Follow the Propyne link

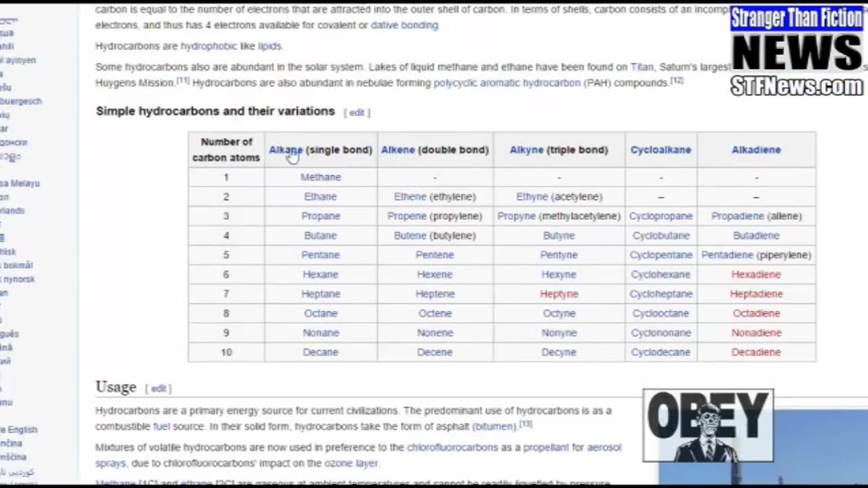517,216
